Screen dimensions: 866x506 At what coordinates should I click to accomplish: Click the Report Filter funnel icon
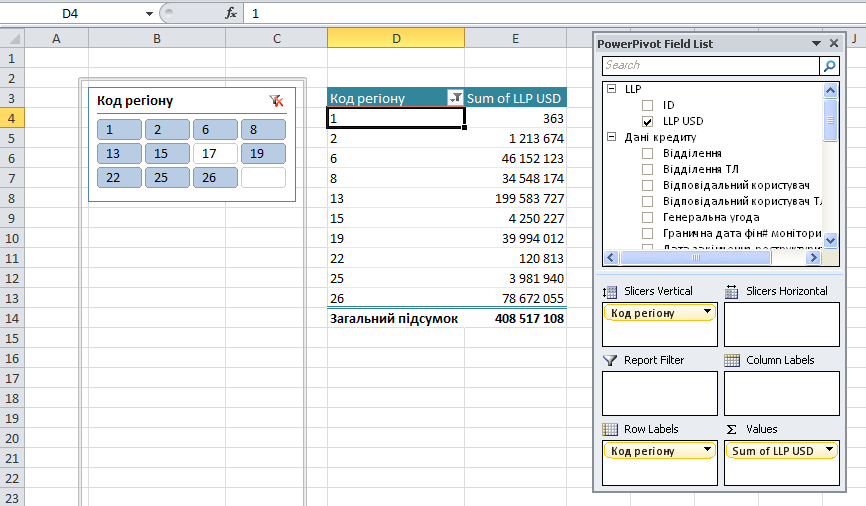tap(609, 360)
